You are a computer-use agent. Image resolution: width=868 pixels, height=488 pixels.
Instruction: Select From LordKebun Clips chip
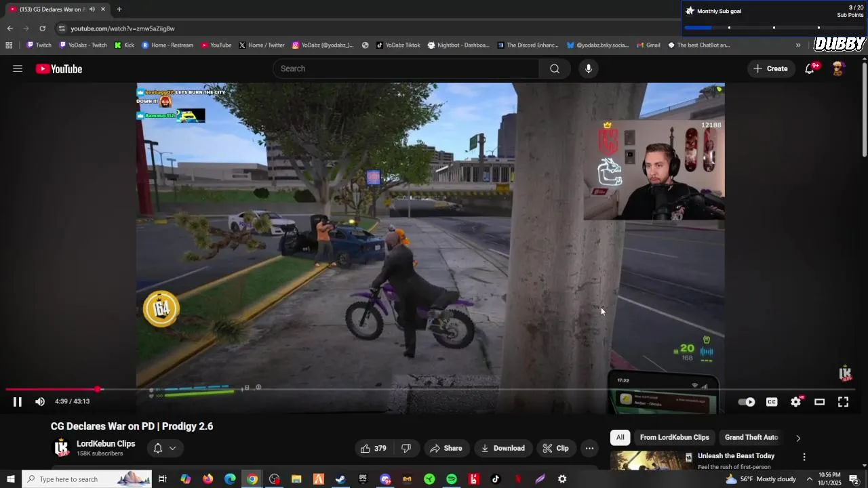pyautogui.click(x=674, y=437)
